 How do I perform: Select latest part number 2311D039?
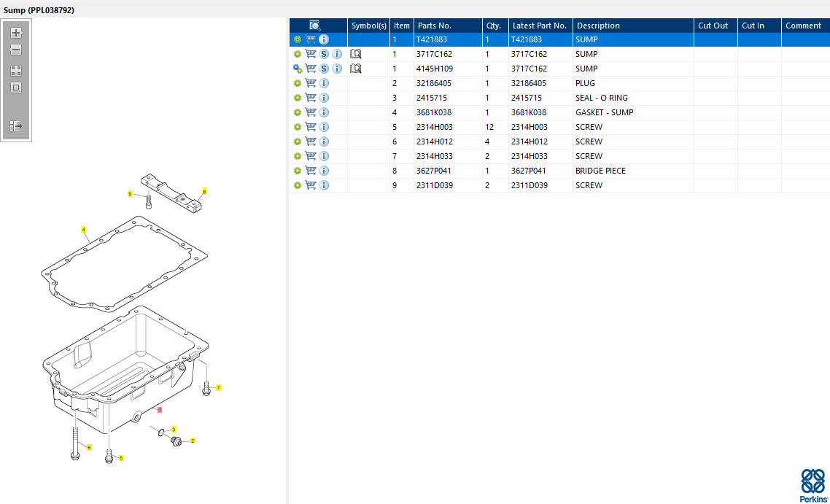[x=530, y=185]
